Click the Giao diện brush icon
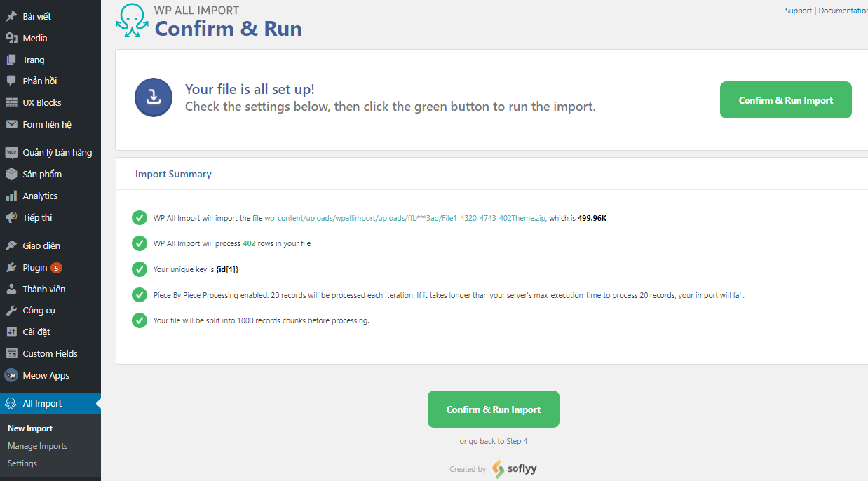Viewport: 868px width, 481px height. coord(11,245)
